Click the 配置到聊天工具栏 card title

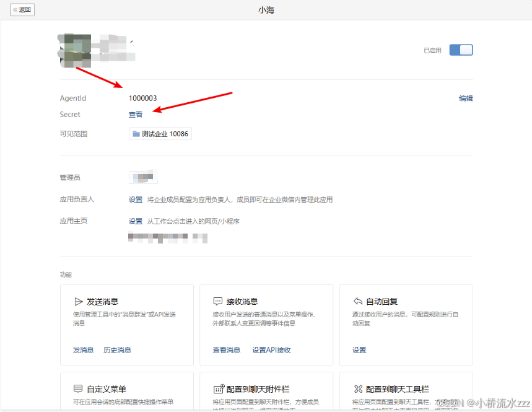pos(398,389)
